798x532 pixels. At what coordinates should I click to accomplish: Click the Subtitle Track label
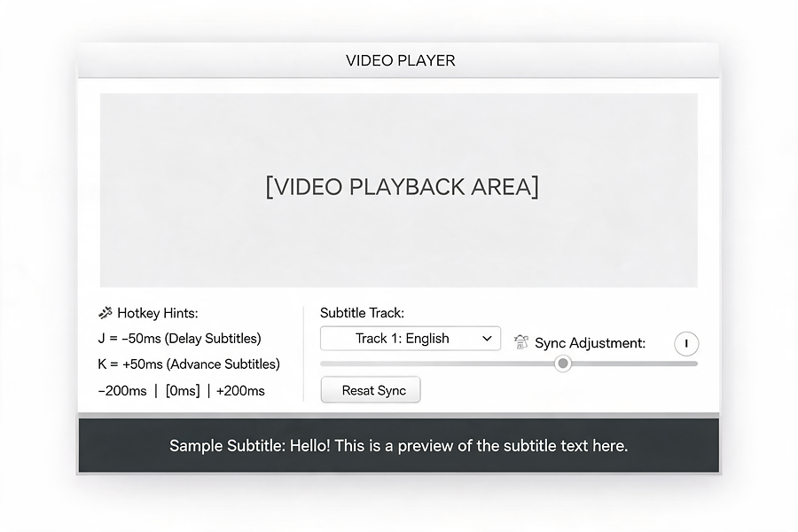pos(362,313)
